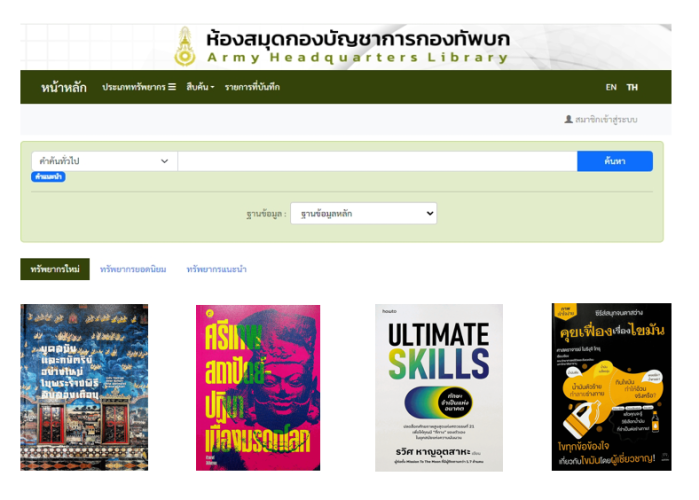Open the หน้าหลัก home menu item

[64, 87]
